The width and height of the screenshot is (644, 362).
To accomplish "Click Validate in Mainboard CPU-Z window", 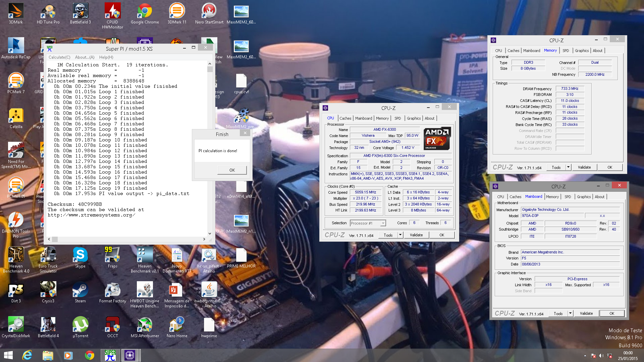I will click(586, 313).
